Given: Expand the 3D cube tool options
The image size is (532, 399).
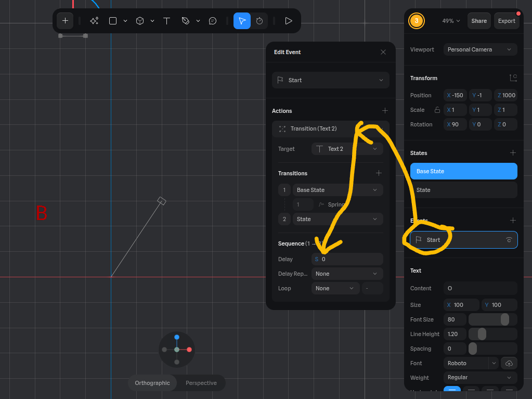Looking at the screenshot, I should 152,21.
